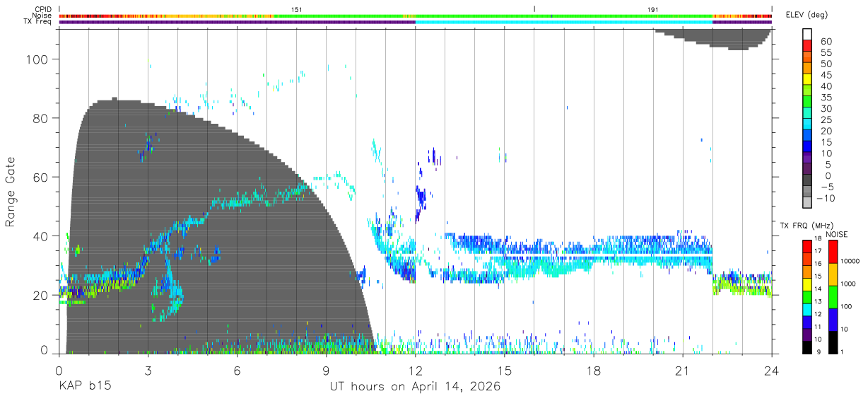Click the 24 hour tick on UT axis
The width and height of the screenshot is (868, 401).
coord(772,371)
